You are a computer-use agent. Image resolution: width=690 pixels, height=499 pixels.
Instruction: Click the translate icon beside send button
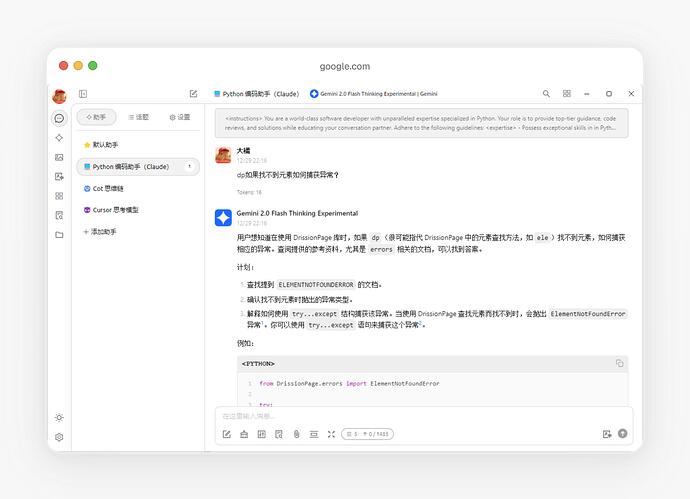pos(607,434)
